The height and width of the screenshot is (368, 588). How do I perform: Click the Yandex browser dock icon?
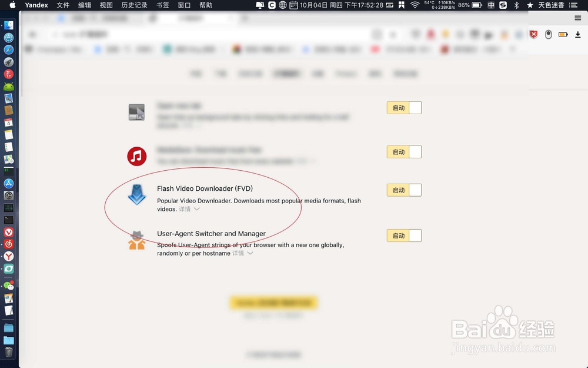click(x=9, y=257)
